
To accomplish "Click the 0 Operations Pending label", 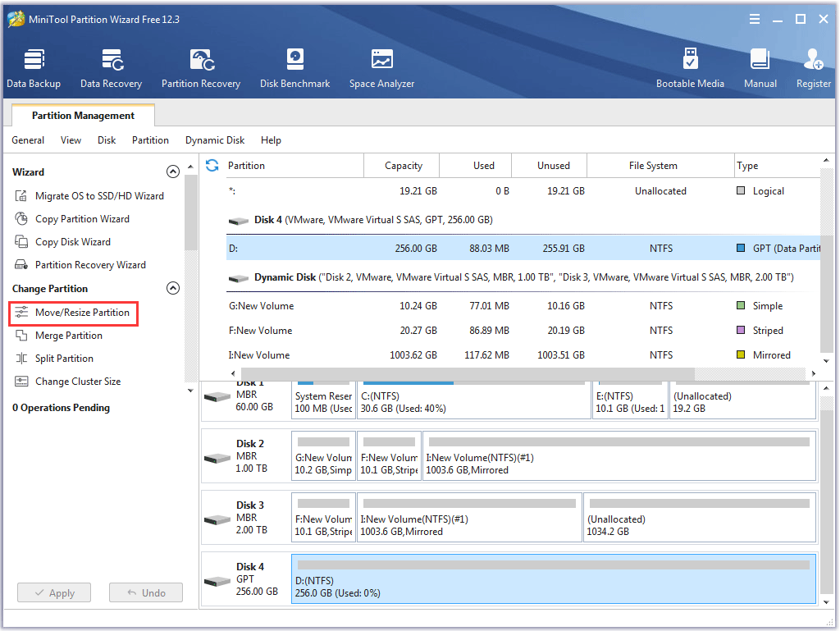I will (x=61, y=408).
